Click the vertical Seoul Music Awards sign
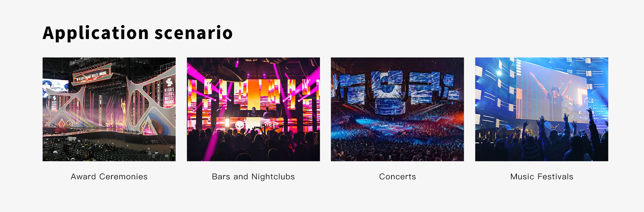Image resolution: width=644 pixels, height=212 pixels. click(169, 92)
